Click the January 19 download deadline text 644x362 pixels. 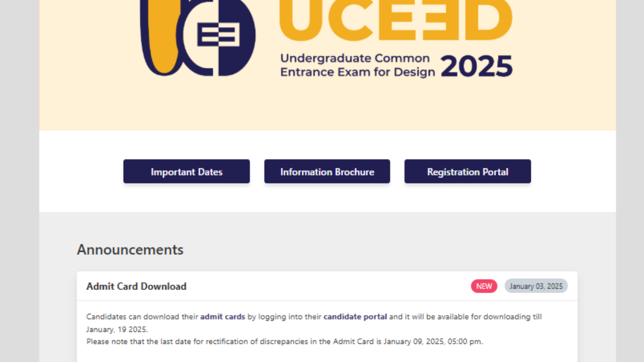117,329
